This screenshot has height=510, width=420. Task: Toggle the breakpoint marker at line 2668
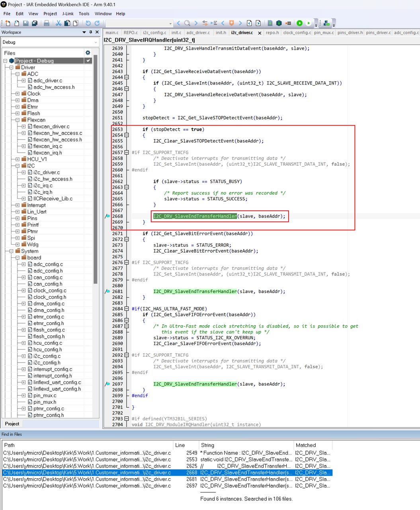click(107, 216)
